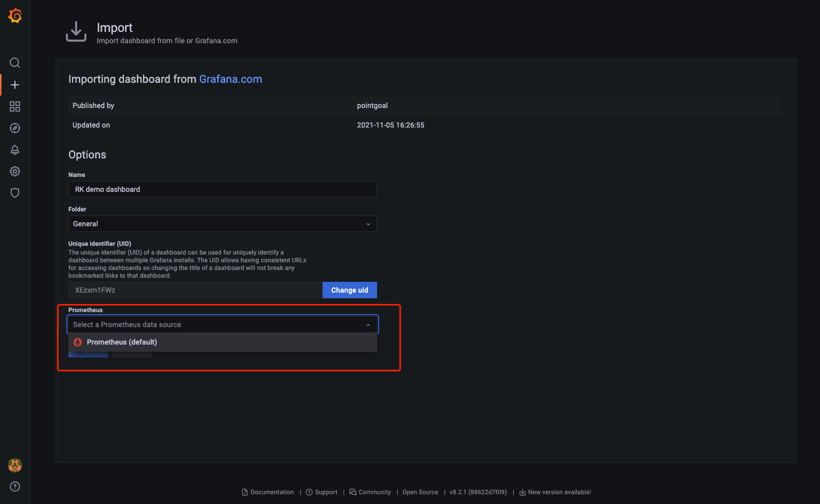Open the Support footer link
Screen dimensions: 820x504
coord(322,492)
